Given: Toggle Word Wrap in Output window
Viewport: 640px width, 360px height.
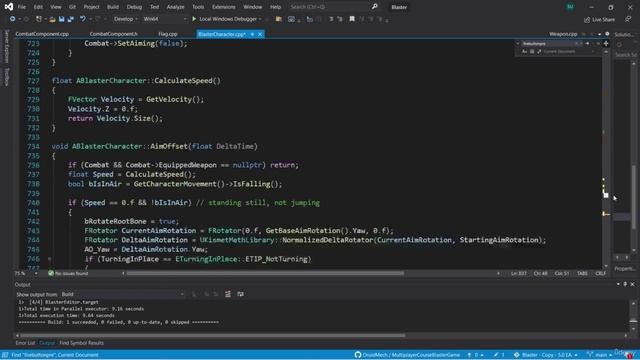Looking at the screenshot, I should (x=240, y=294).
